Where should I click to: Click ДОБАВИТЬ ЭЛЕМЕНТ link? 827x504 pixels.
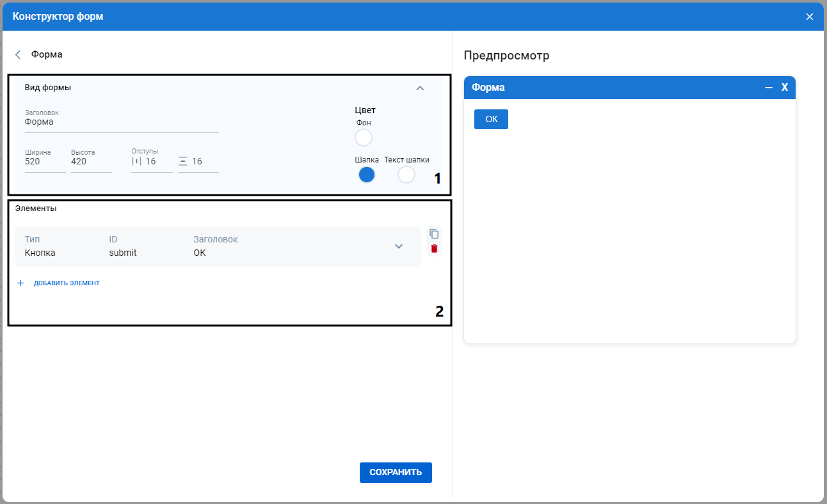[67, 283]
